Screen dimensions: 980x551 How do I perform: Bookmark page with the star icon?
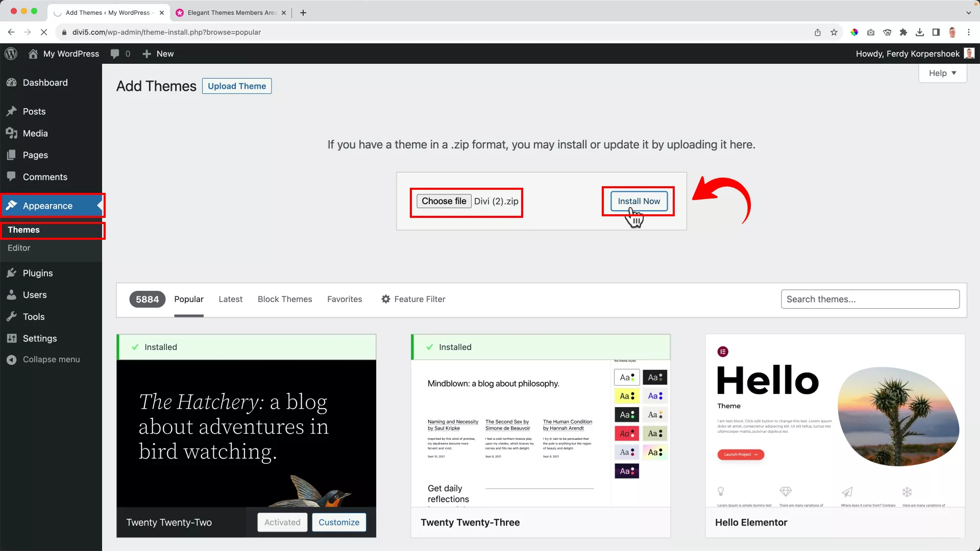(834, 32)
